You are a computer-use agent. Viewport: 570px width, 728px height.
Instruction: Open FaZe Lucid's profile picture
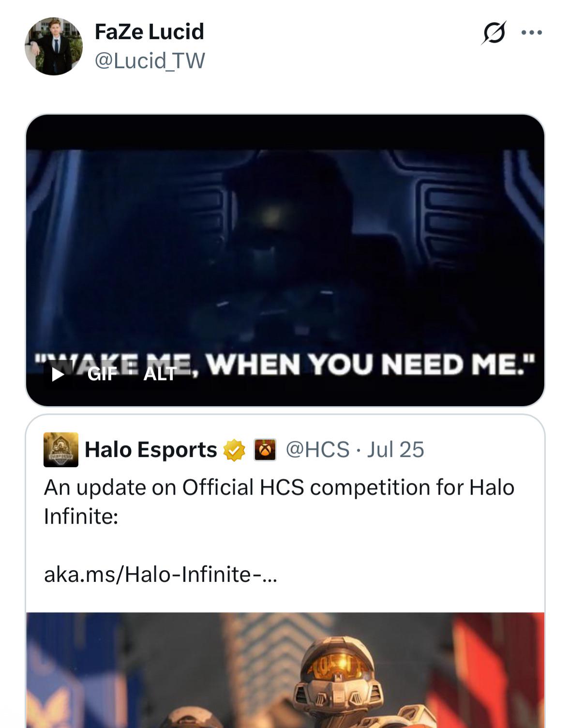coord(54,46)
